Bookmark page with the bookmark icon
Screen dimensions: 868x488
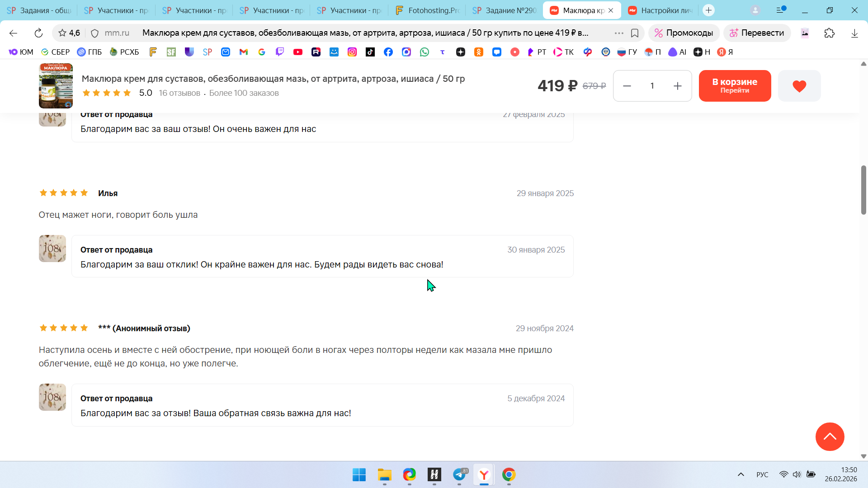pyautogui.click(x=635, y=33)
